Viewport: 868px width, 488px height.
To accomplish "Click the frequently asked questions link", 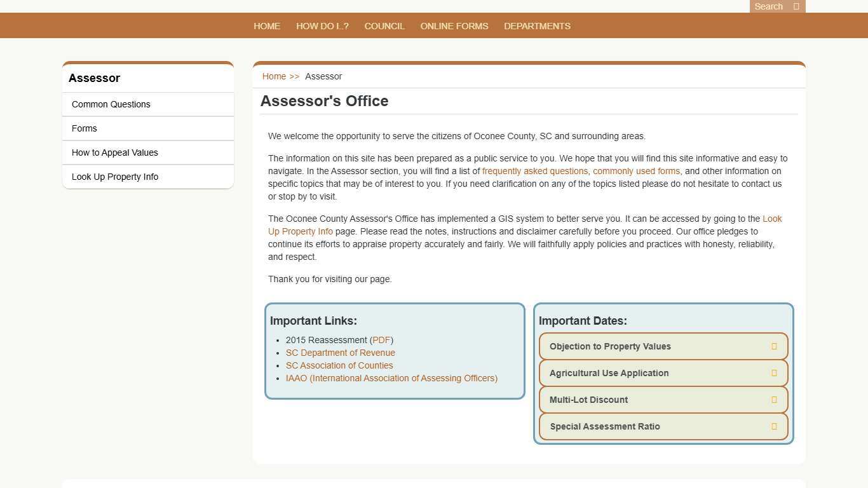I will click(534, 171).
